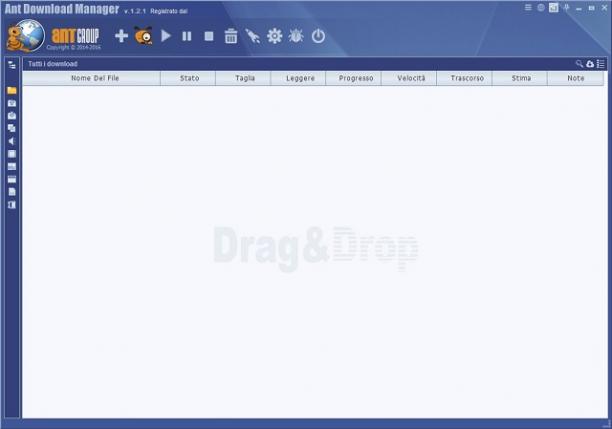The width and height of the screenshot is (612, 429).
Task: Minimize the Ant Download Manager window
Action: click(x=579, y=8)
